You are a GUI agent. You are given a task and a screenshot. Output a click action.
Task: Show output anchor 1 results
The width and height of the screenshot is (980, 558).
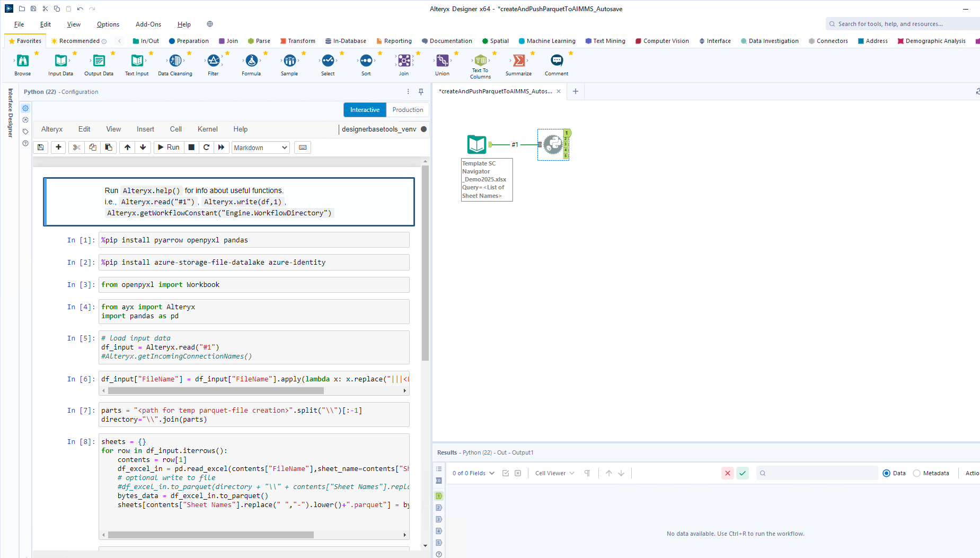tap(439, 496)
